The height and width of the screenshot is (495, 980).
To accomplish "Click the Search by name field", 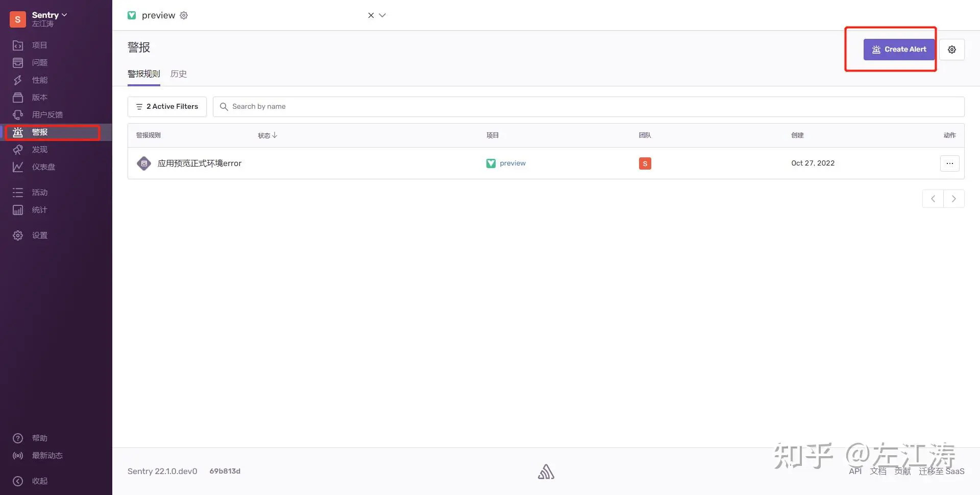I will [x=587, y=107].
